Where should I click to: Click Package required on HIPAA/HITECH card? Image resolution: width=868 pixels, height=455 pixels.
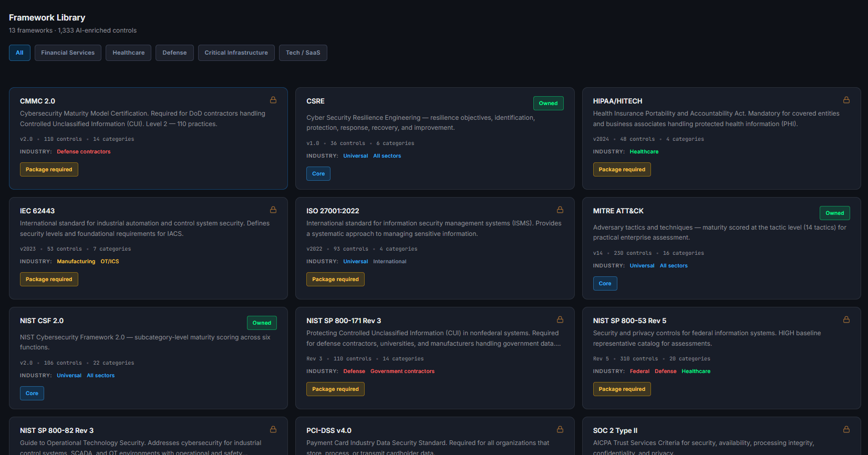[622, 169]
